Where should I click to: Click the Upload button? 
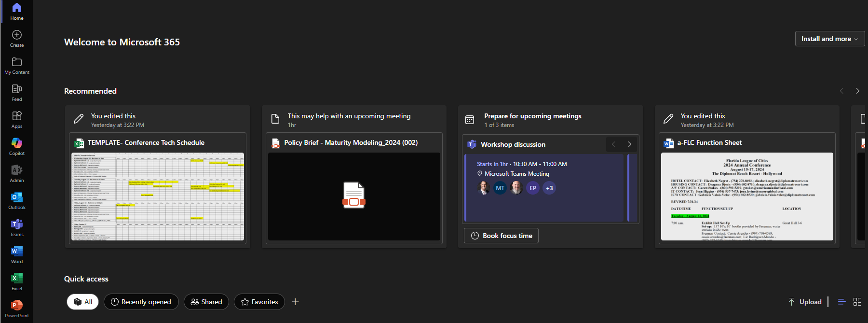[x=805, y=302]
